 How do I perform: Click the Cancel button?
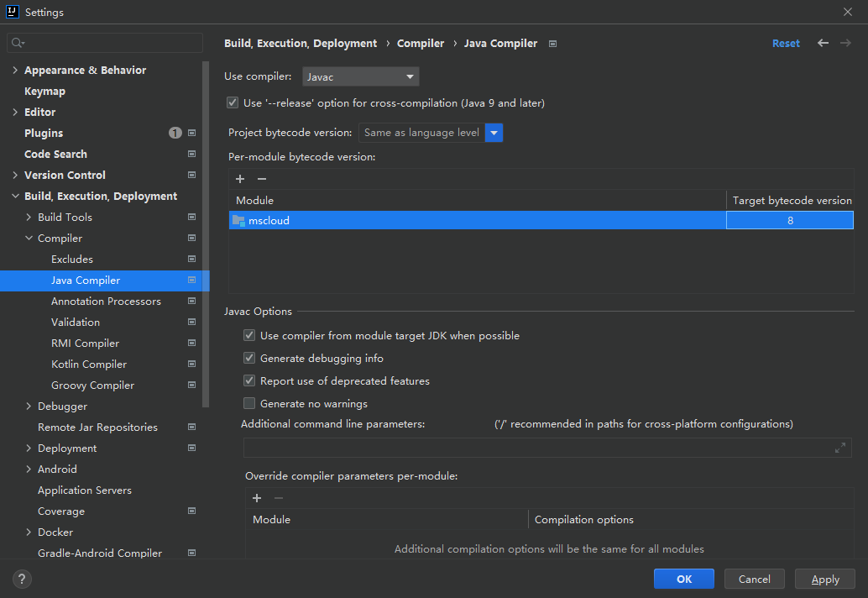click(x=754, y=580)
